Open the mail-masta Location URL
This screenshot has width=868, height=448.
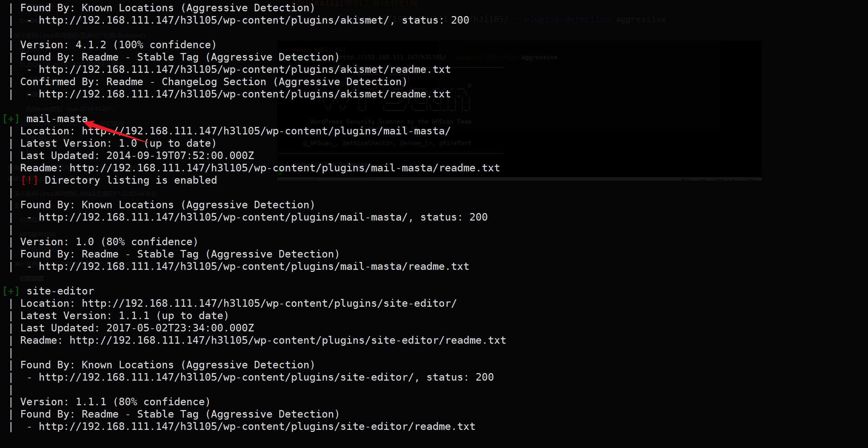click(x=266, y=131)
